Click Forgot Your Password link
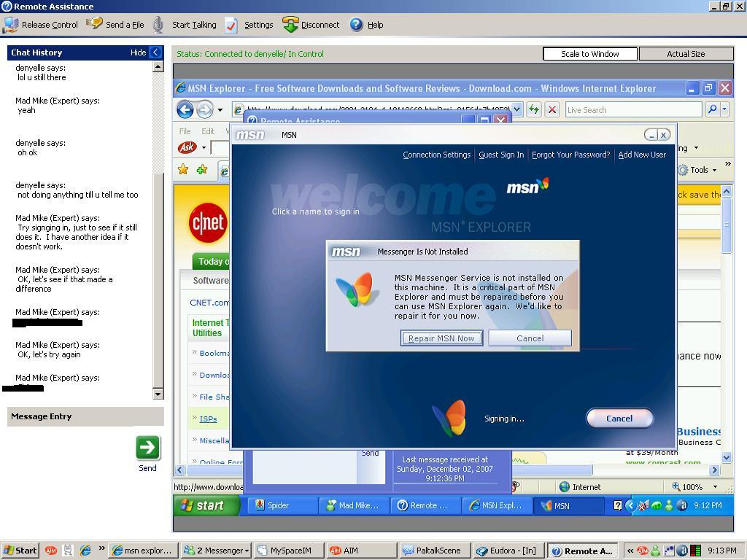747x560 pixels. 570,155
